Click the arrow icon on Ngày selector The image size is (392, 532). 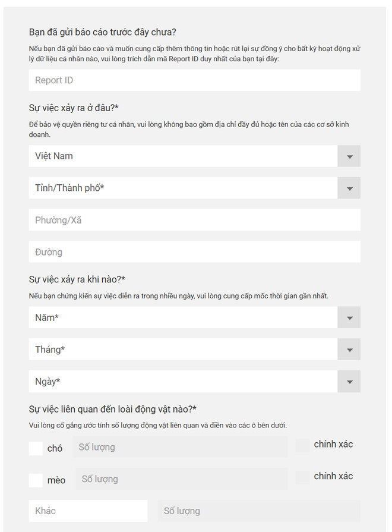click(x=349, y=382)
